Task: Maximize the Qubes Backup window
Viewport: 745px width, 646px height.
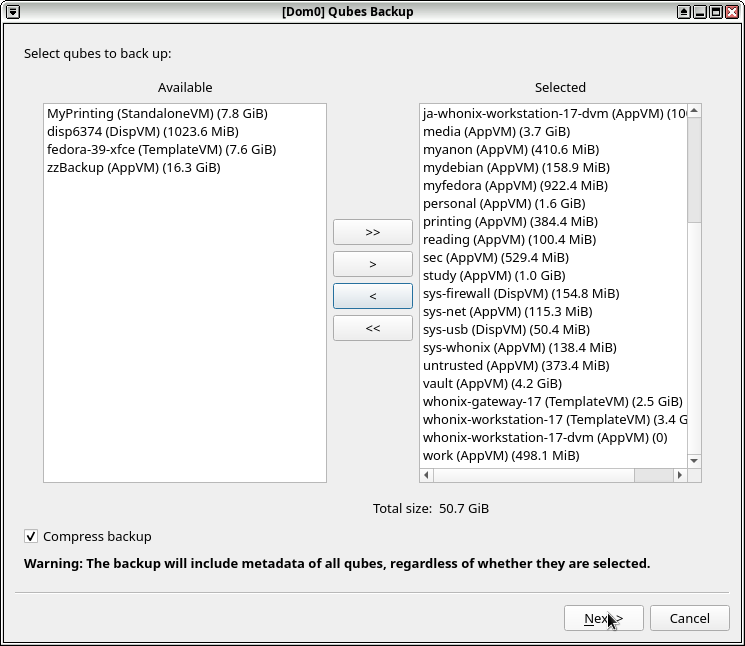Action: (716, 12)
